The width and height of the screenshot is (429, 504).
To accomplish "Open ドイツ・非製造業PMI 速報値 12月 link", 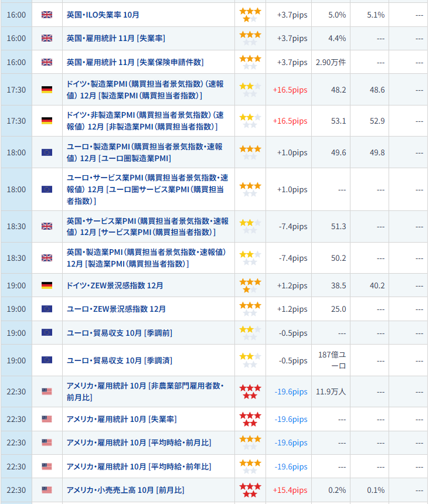I will click(145, 121).
